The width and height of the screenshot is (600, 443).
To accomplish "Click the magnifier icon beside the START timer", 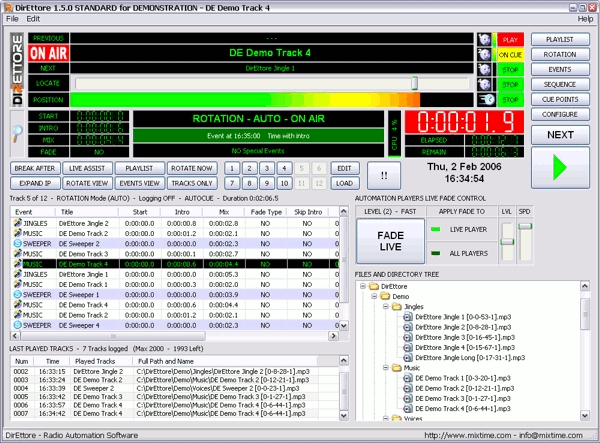I will (17, 132).
